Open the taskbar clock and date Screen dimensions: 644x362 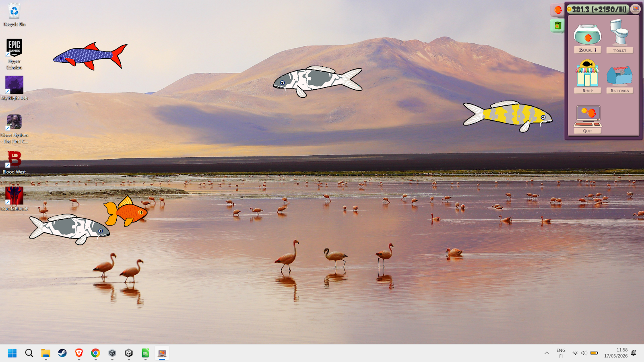pos(615,353)
